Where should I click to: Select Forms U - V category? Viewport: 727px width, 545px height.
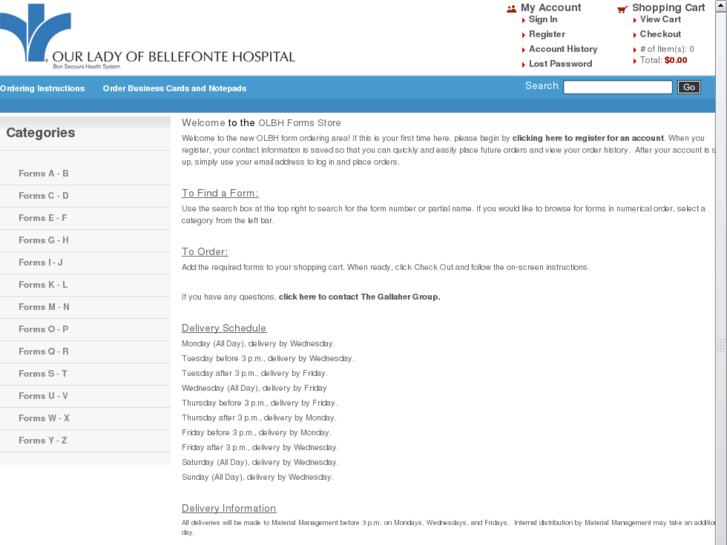point(43,396)
